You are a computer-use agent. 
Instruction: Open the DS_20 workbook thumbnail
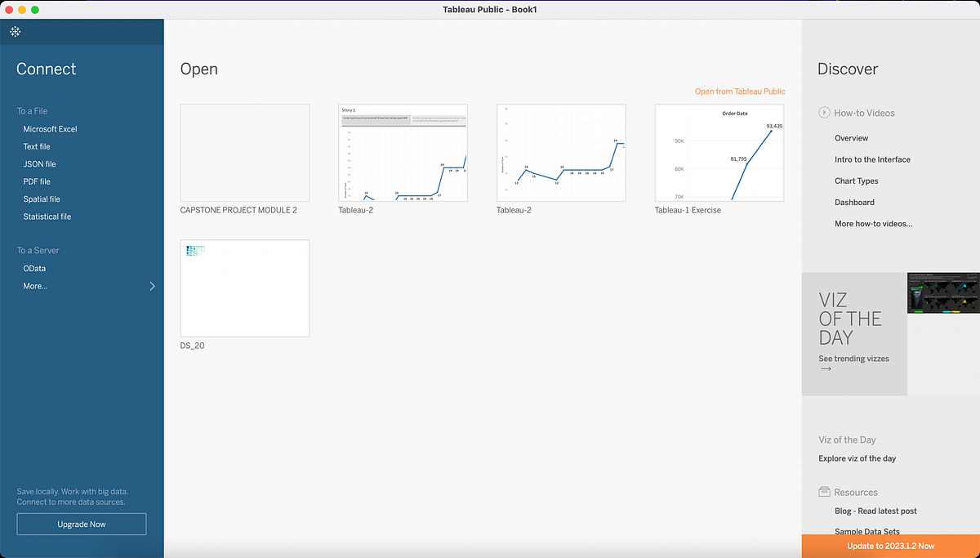click(244, 288)
